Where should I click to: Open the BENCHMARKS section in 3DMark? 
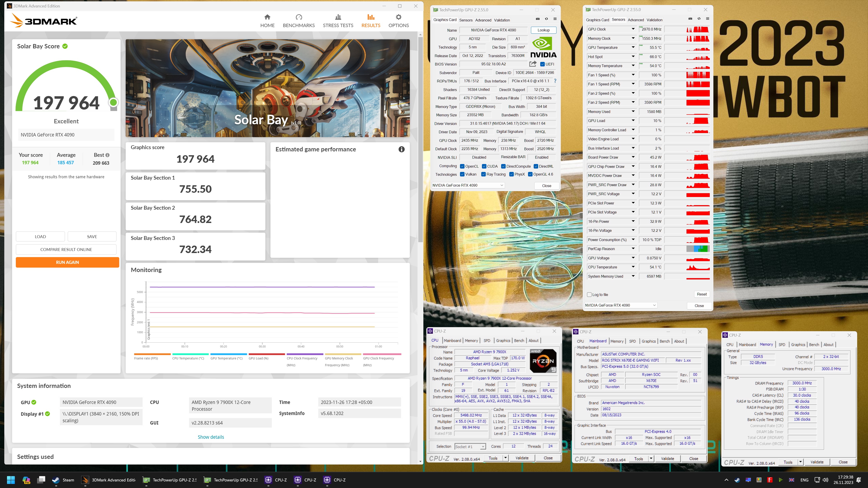299,21
